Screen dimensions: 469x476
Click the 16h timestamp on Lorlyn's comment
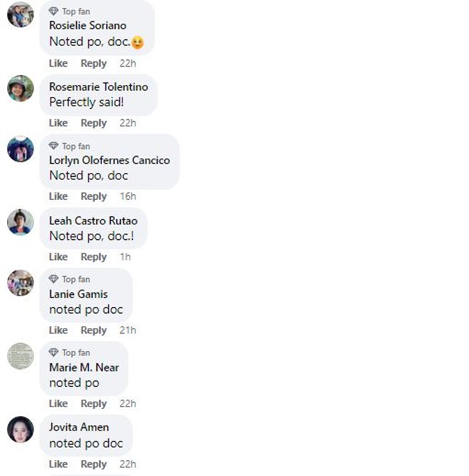(128, 196)
